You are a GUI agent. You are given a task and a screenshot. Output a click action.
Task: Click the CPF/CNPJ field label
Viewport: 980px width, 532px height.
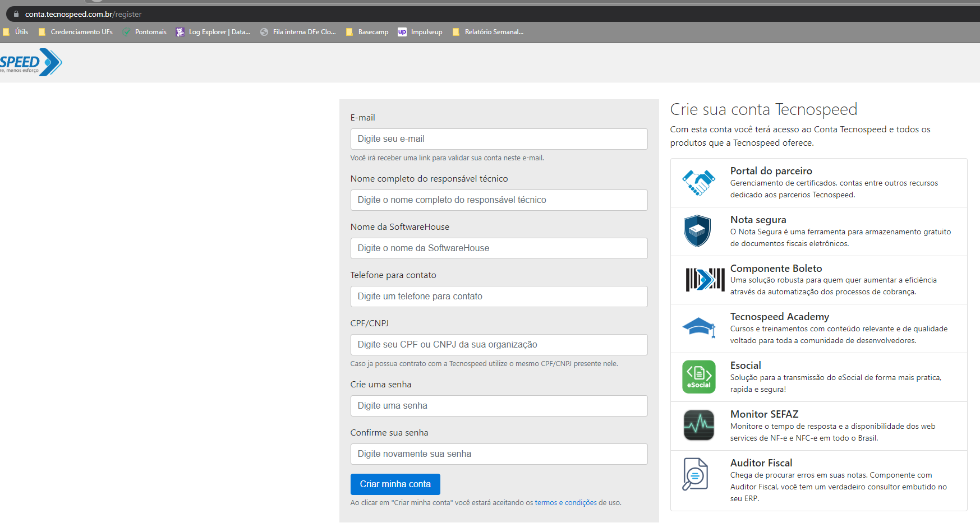369,323
